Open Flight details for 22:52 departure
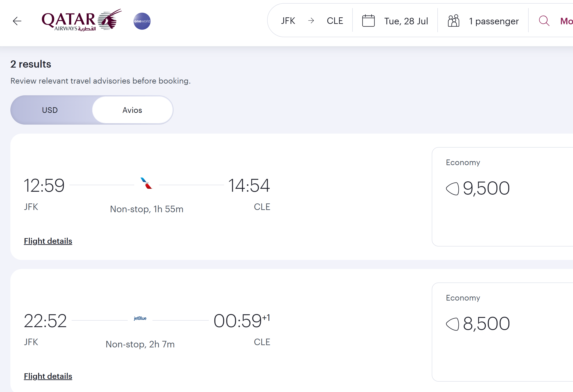Viewport: 573px width, 392px height. pyautogui.click(x=48, y=376)
